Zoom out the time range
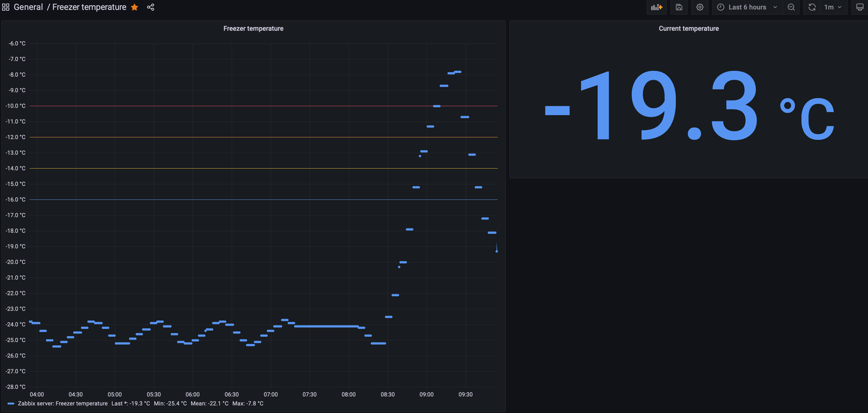 tap(791, 7)
